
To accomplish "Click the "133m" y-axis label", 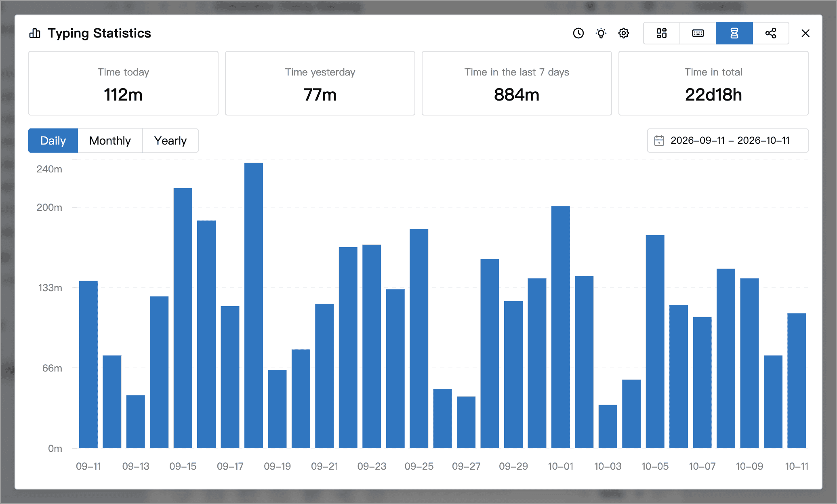I will point(50,288).
